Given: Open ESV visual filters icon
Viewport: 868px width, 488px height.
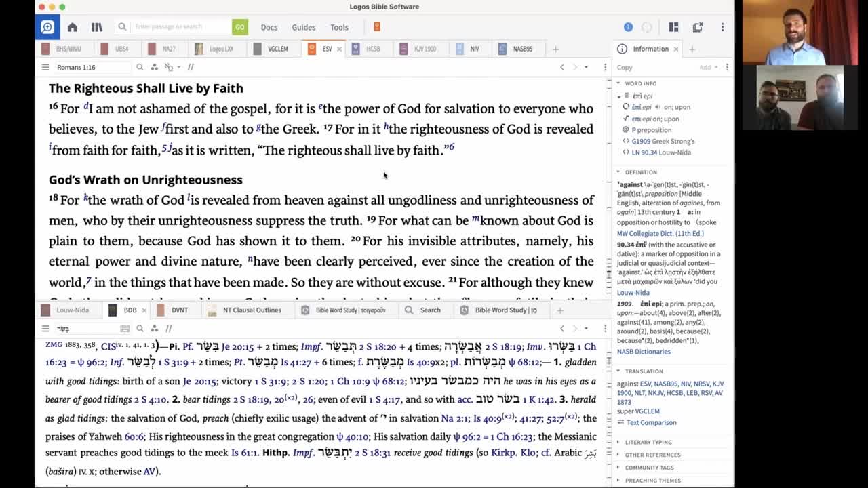Looking at the screenshot, I should click(x=155, y=67).
